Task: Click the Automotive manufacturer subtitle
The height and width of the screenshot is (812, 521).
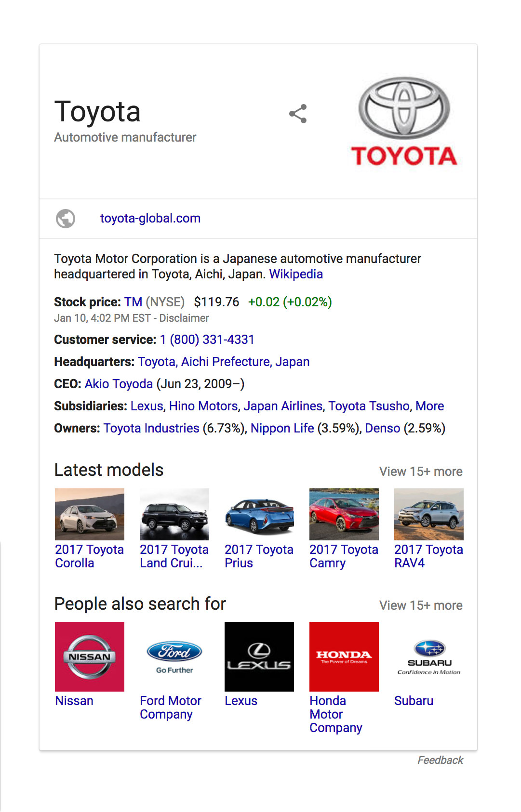Action: tap(125, 137)
